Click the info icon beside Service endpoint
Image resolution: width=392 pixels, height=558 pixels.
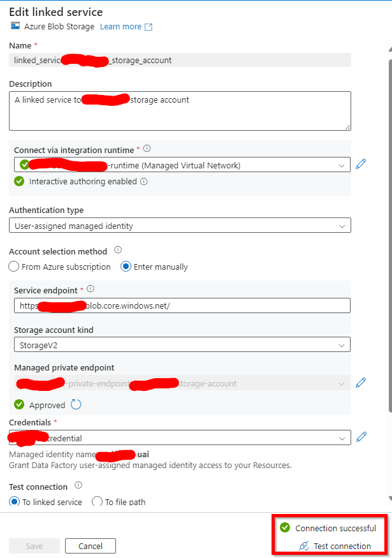pyautogui.click(x=89, y=288)
